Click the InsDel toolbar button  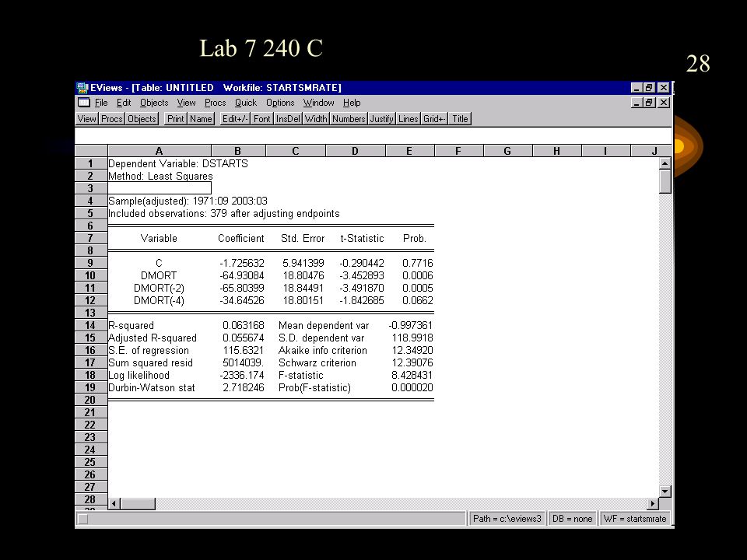coord(288,118)
